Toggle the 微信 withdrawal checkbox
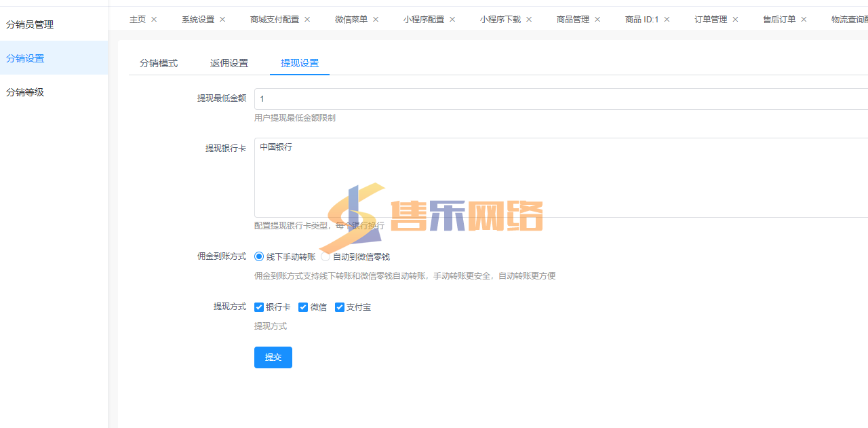Screen dimensions: 868x428 tap(303, 307)
